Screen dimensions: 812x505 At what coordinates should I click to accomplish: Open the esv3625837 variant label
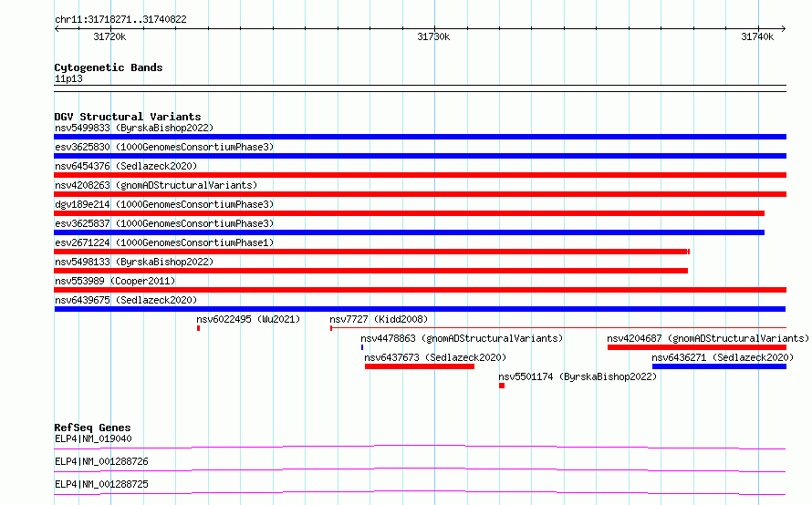(164, 223)
